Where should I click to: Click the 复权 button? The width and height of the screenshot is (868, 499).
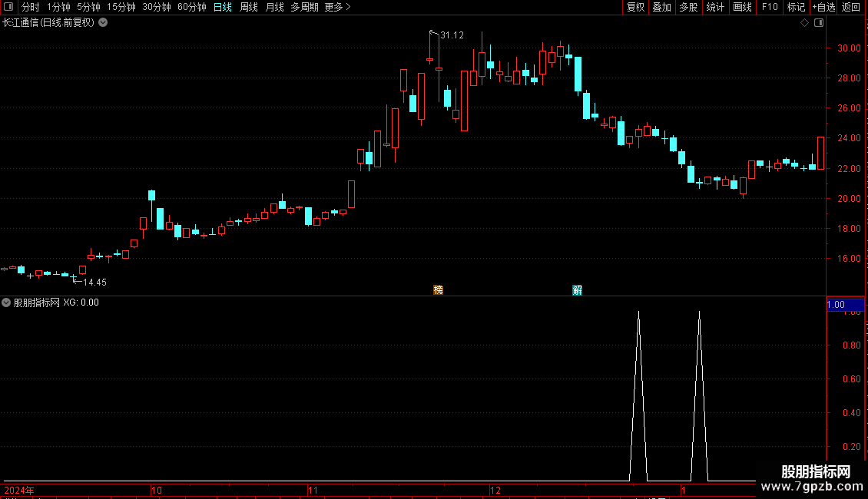pyautogui.click(x=635, y=7)
